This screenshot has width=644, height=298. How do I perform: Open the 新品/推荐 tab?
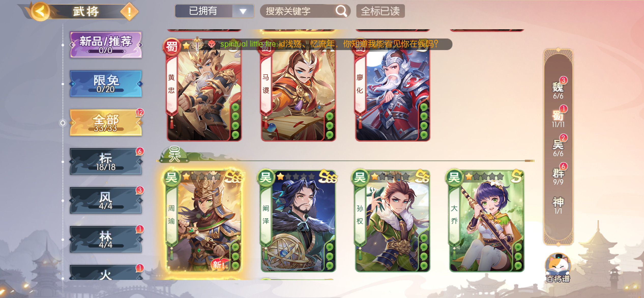(106, 45)
